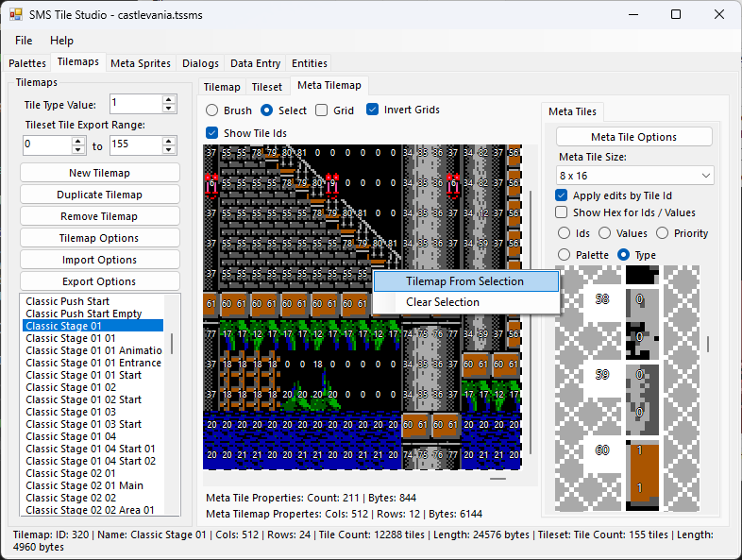Decrease export range end value 155

(x=168, y=149)
